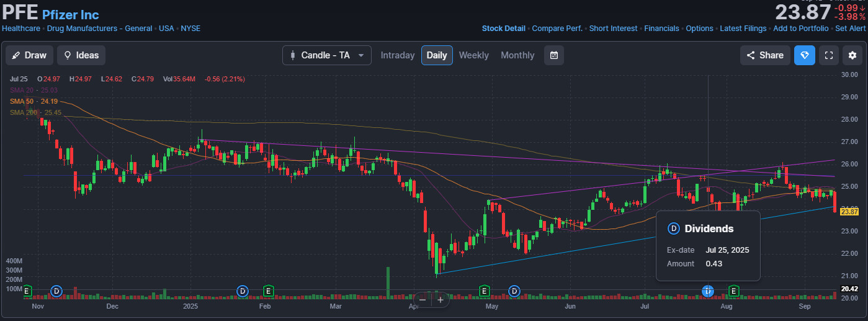This screenshot has height=321, width=868.
Task: Click the highlighted July dividend marker
Action: [707, 291]
